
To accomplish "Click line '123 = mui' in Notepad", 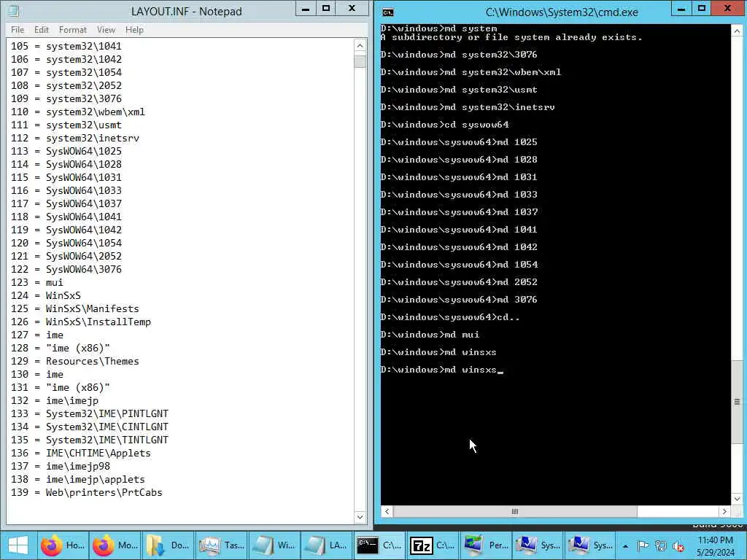I will coord(37,282).
